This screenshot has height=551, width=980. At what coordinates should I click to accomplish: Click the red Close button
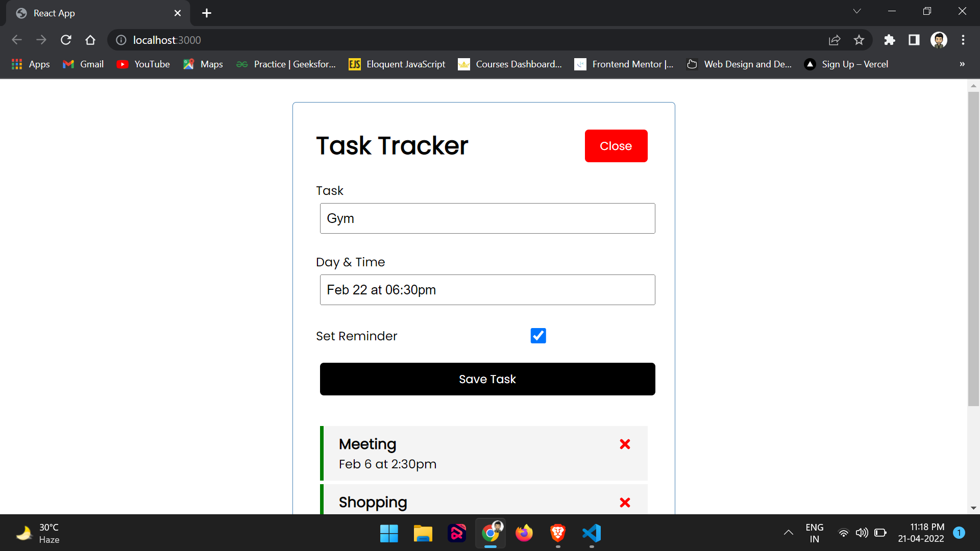(616, 146)
